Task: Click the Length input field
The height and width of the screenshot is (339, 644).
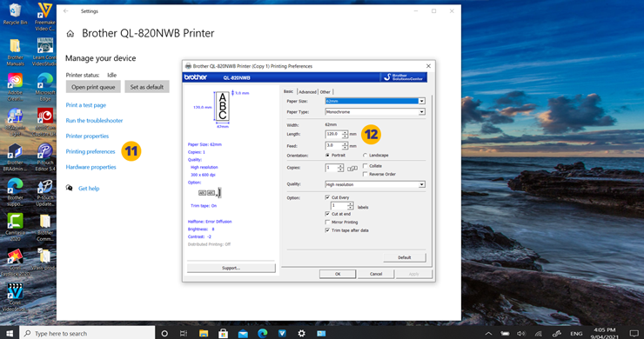Action: pyautogui.click(x=333, y=134)
